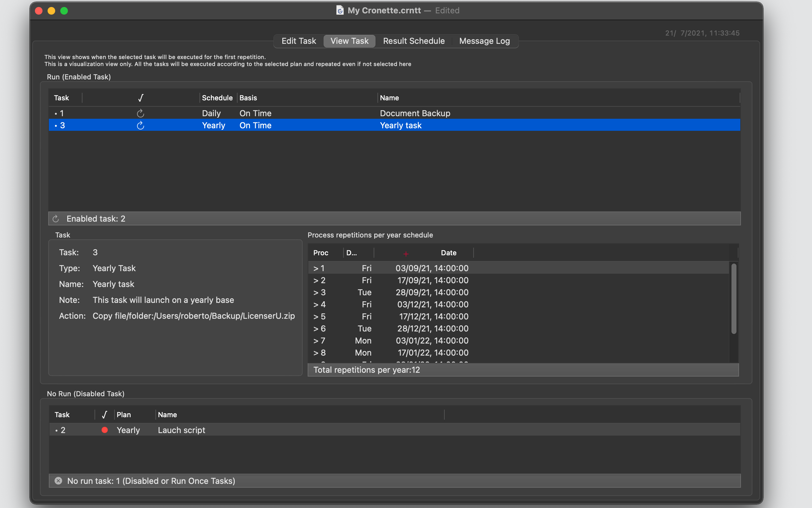Select repetition 2 on 17/09/21
The image size is (812, 508).
(x=518, y=280)
